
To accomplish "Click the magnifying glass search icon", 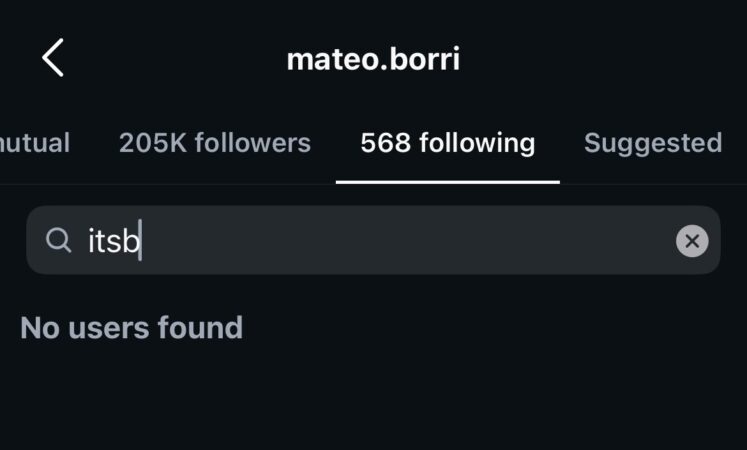I will click(59, 240).
